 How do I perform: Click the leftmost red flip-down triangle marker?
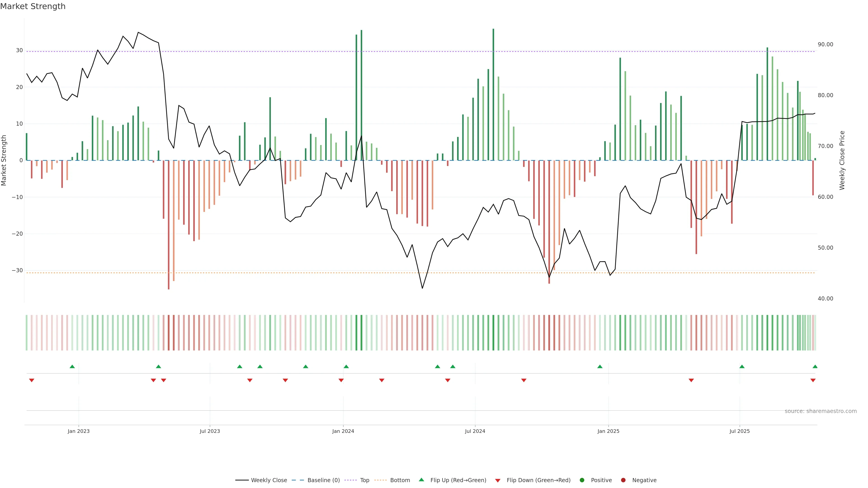point(32,380)
